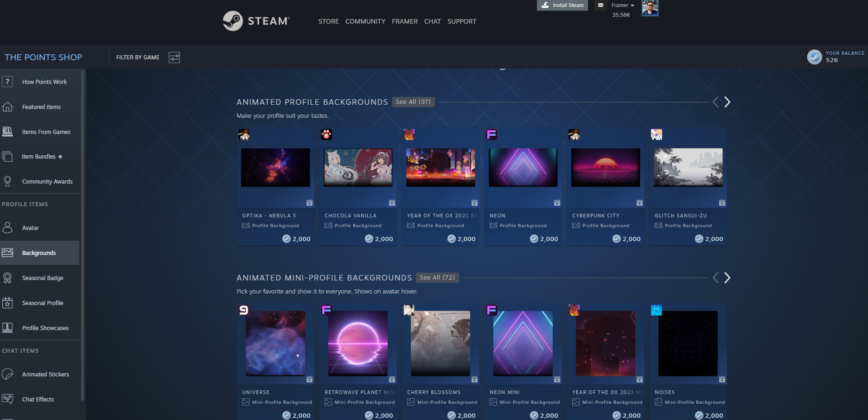The image size is (868, 420).
Task: Open the inbox envelope icon
Action: (600, 5)
